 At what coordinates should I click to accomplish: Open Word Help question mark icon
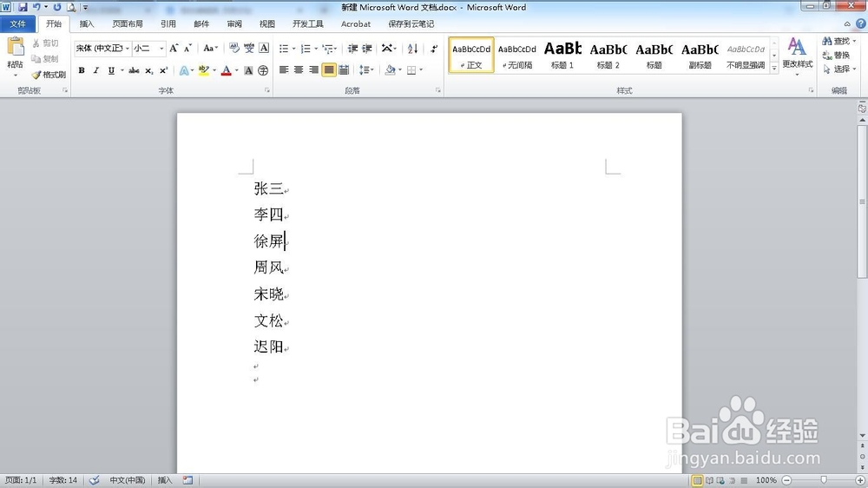coord(861,23)
